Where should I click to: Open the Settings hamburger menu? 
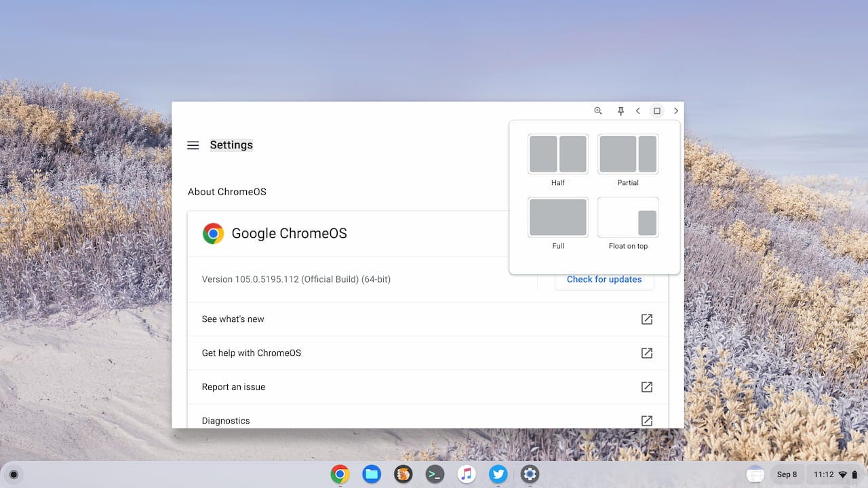point(193,145)
